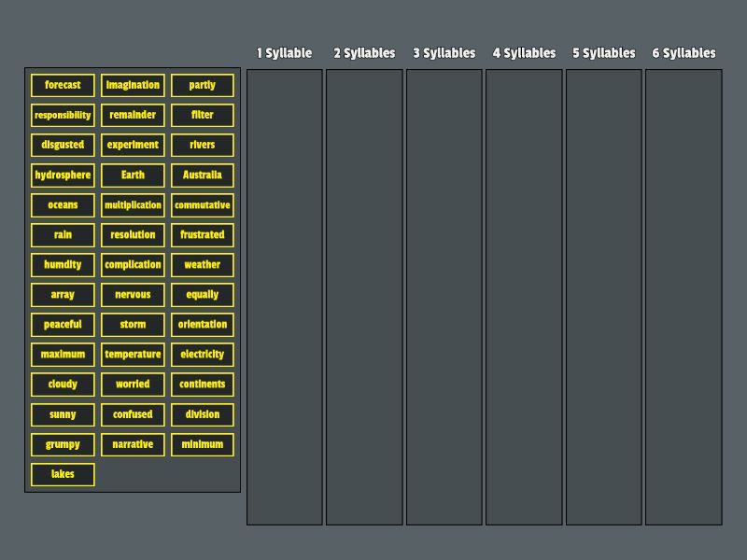Select the 'electricity' word tile
This screenshot has height=560, width=747.
(x=203, y=355)
